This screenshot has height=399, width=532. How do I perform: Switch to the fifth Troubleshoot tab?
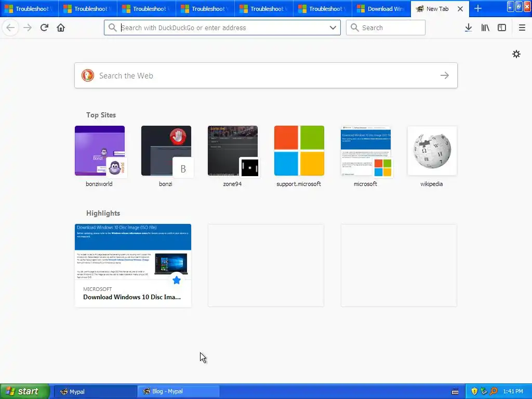pyautogui.click(x=264, y=9)
